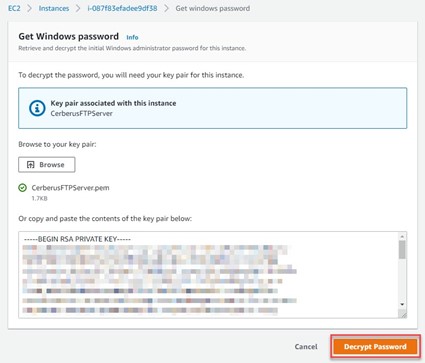Viewport: 425px width, 363px height.
Task: Click the Cancel button
Action: pos(306,347)
